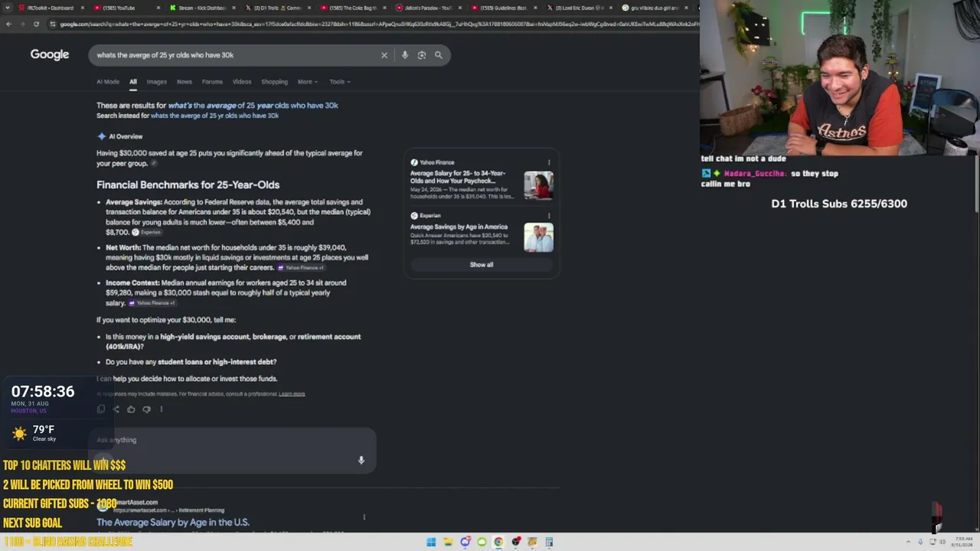Open the Calculator app in the taskbar
The height and width of the screenshot is (551, 980).
(x=549, y=542)
